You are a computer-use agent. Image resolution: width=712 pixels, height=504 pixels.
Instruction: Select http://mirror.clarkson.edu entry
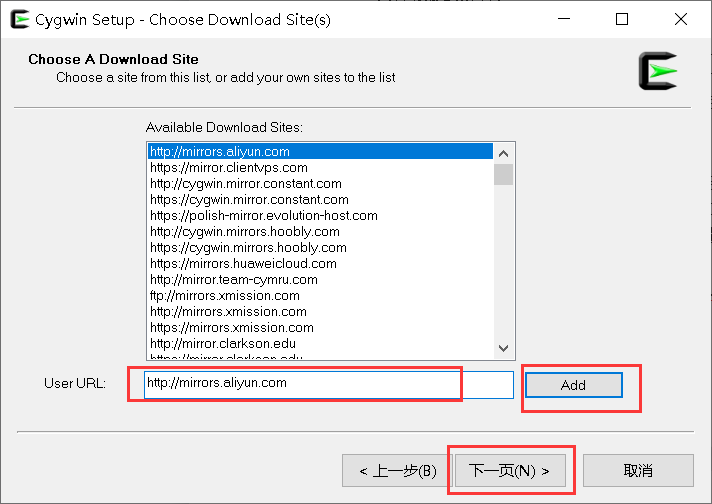click(x=321, y=343)
